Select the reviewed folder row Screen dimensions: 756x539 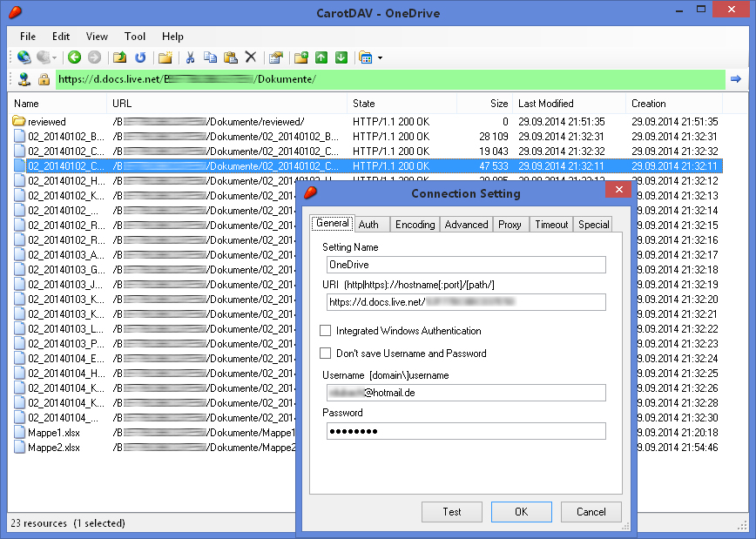365,122
